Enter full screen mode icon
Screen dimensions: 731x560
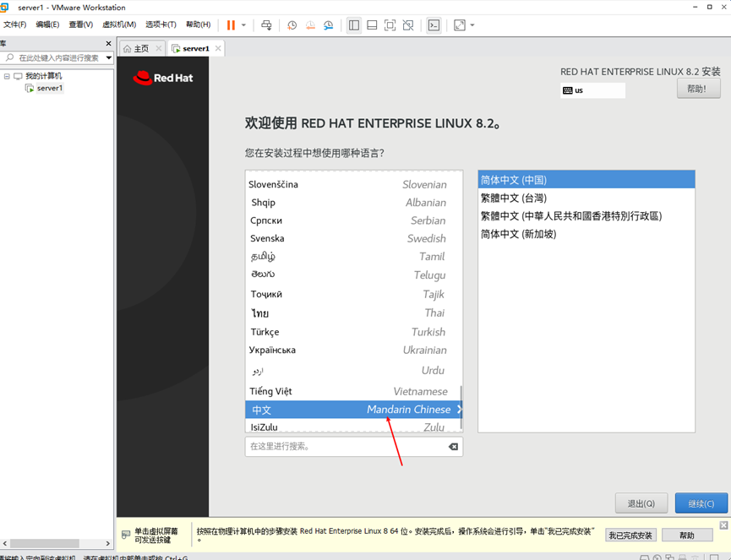tap(390, 25)
